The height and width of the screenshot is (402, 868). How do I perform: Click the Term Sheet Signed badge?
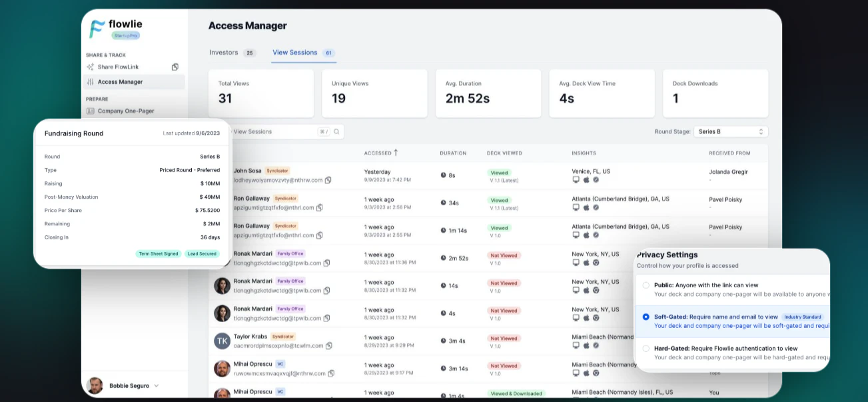[x=159, y=253]
